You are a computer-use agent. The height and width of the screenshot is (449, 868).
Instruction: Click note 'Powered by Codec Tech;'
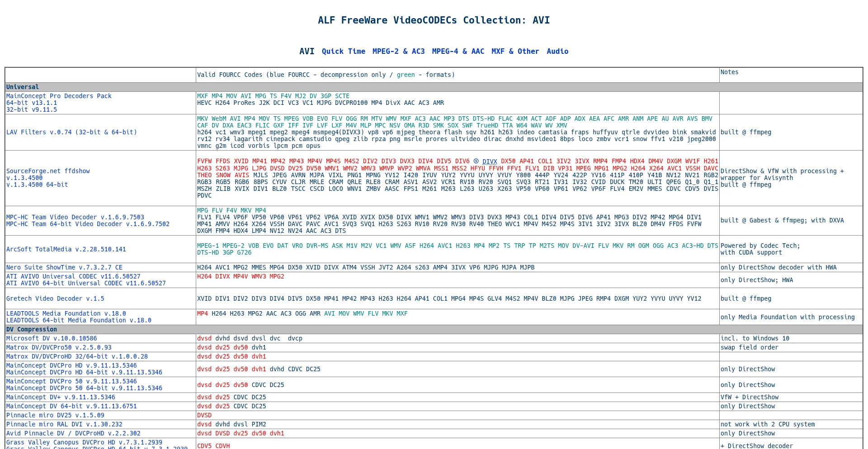pos(760,246)
